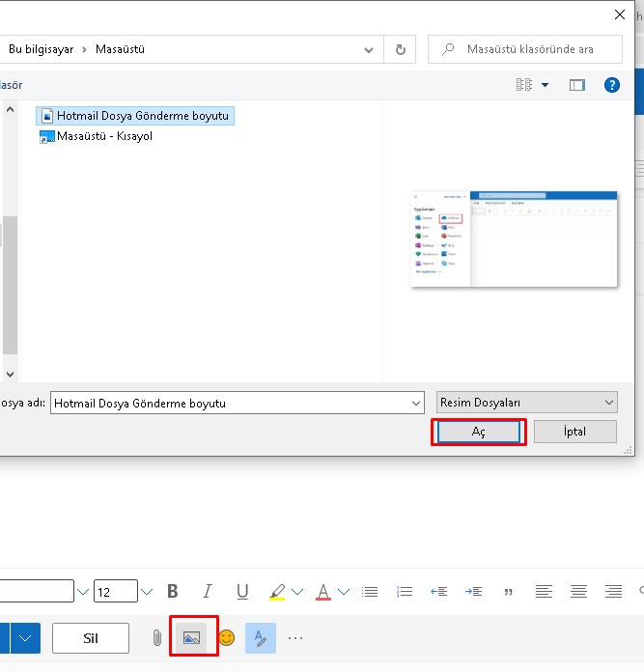Expand the breadcrumb arrow after Bu bilgisayar
Viewport: 644px width, 672px height.
[84, 49]
